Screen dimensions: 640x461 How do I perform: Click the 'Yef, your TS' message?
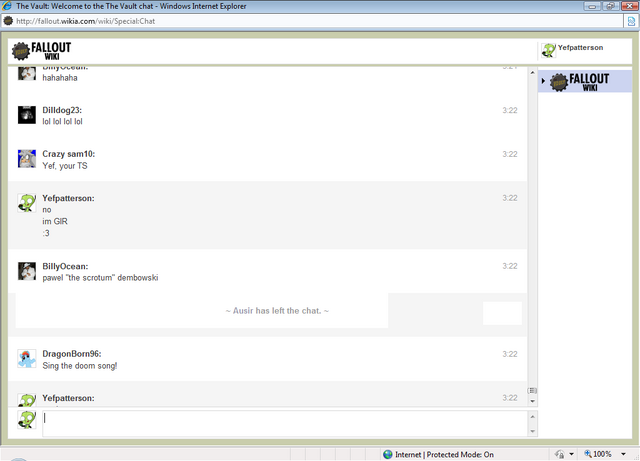[65, 166]
